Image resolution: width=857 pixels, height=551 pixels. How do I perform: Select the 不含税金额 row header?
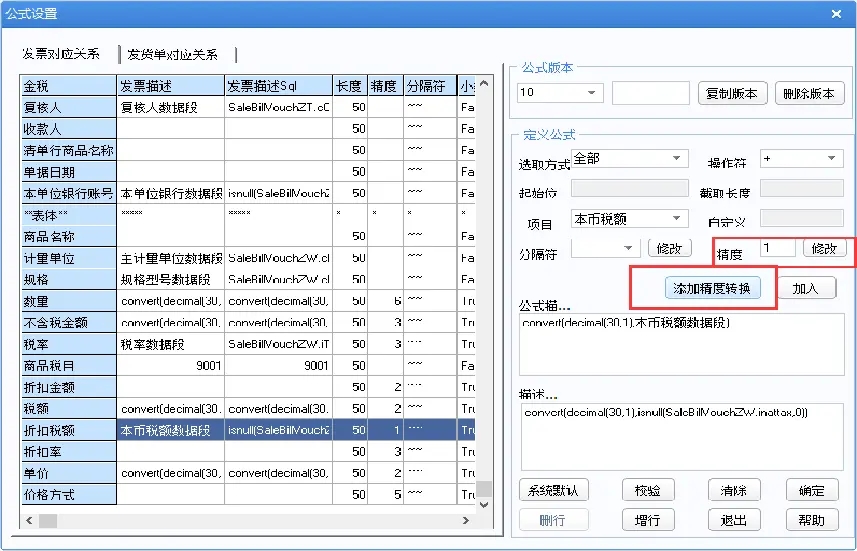click(x=68, y=323)
